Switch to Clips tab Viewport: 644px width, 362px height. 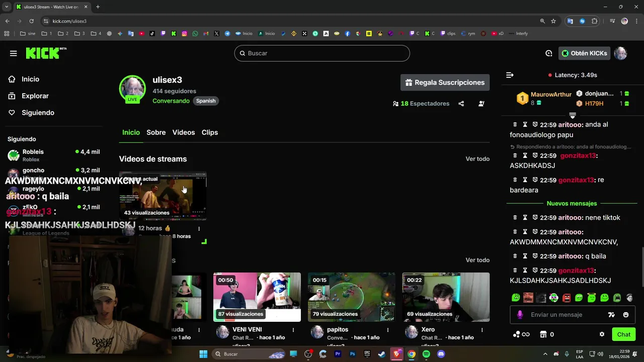click(x=210, y=132)
